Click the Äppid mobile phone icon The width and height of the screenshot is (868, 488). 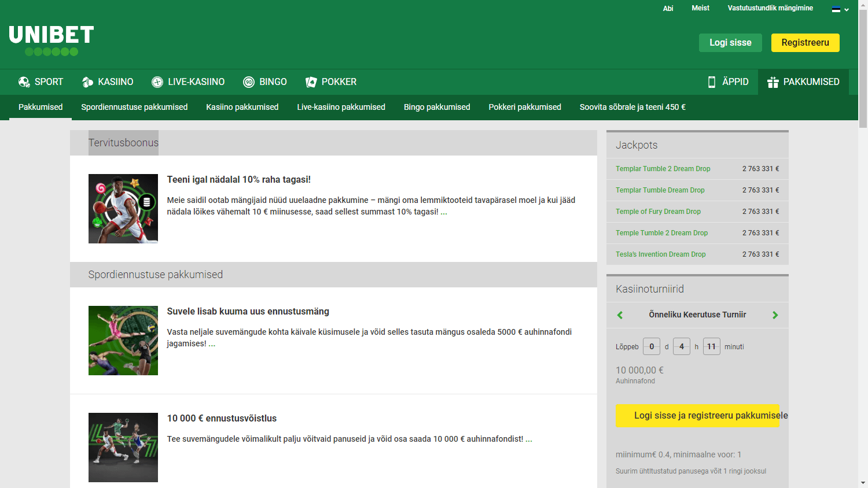point(712,82)
